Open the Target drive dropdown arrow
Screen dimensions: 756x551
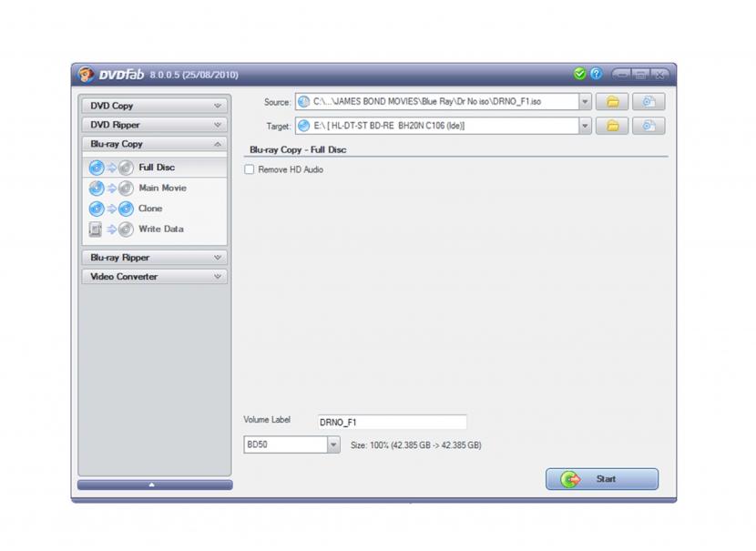click(x=585, y=126)
